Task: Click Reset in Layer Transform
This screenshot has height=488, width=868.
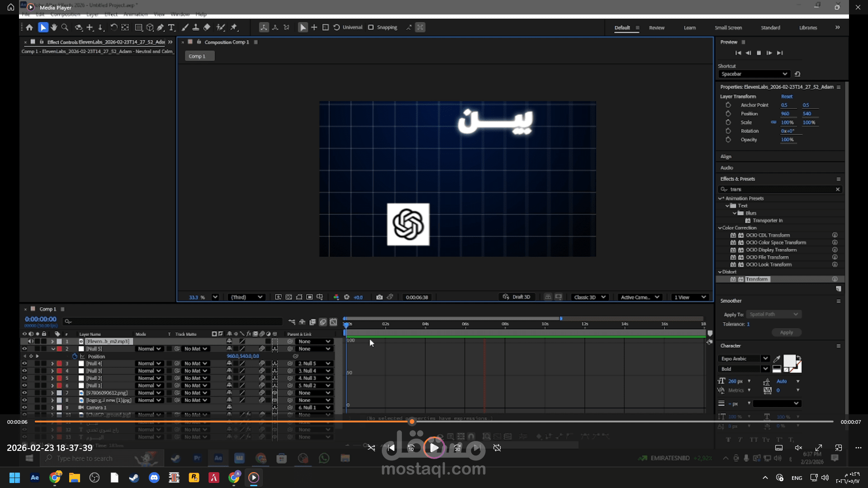Action: tap(787, 97)
